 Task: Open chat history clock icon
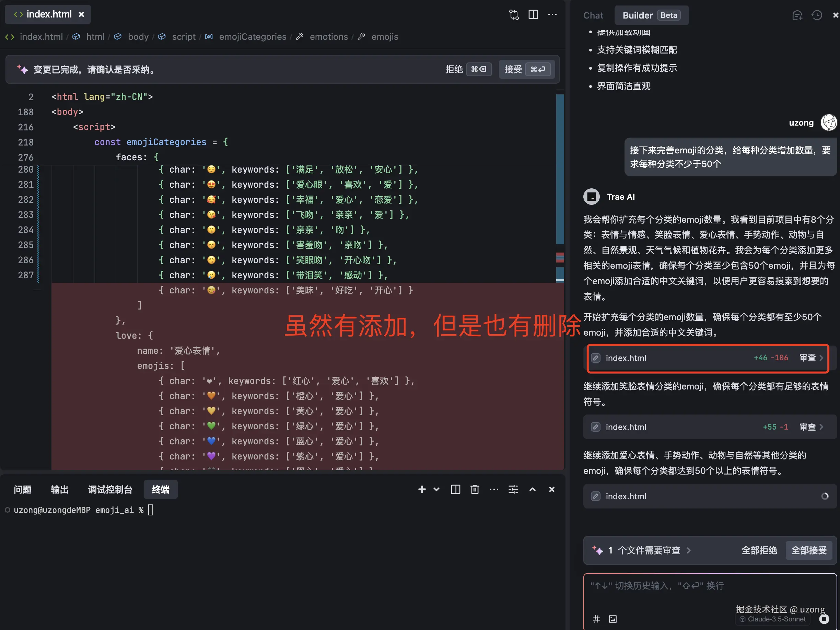816,15
